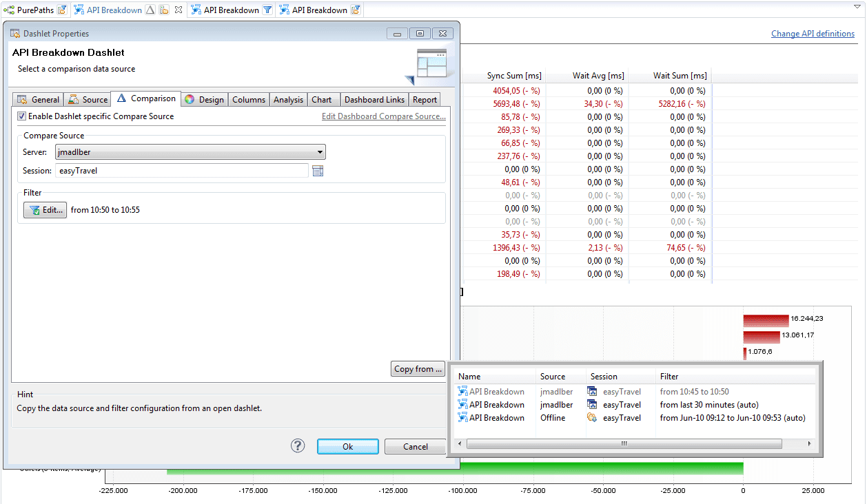Click the Session column header in the popup

coord(620,377)
